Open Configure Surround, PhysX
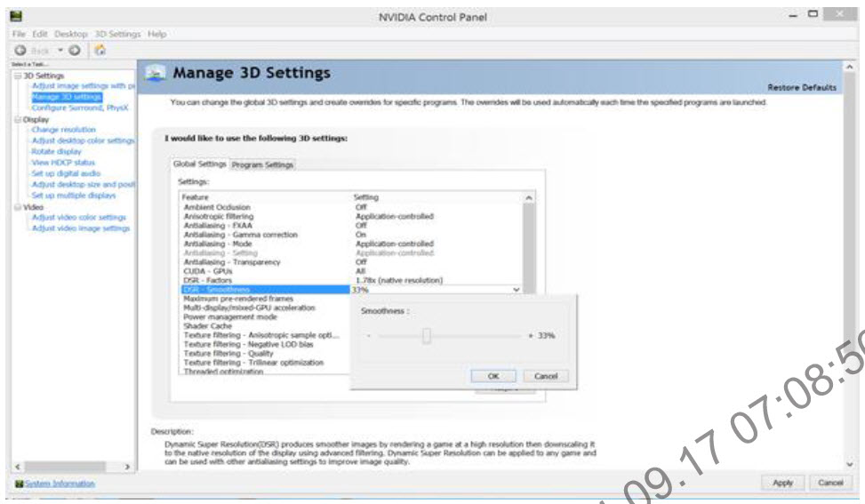Viewport: 865px width, 504px height. (x=80, y=108)
